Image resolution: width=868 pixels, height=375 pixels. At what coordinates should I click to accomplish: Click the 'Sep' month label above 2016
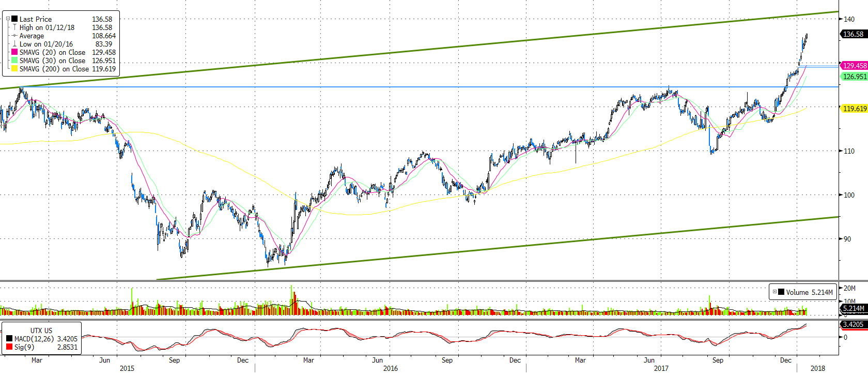pos(447,360)
